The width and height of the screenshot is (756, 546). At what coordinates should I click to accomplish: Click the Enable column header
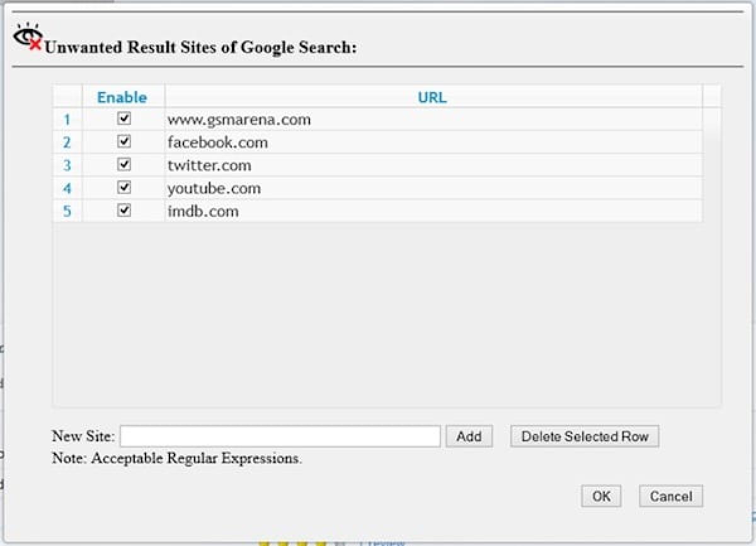(x=122, y=97)
